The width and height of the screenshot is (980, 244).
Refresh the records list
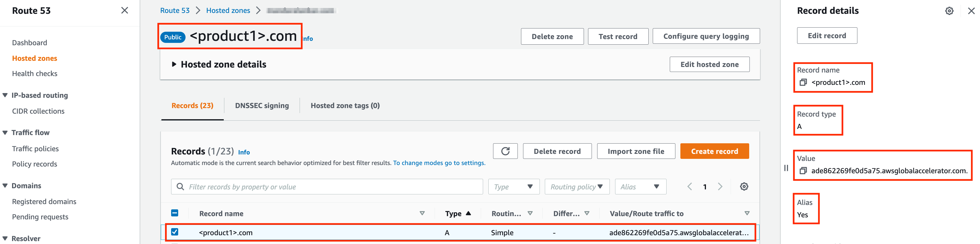coord(505,151)
